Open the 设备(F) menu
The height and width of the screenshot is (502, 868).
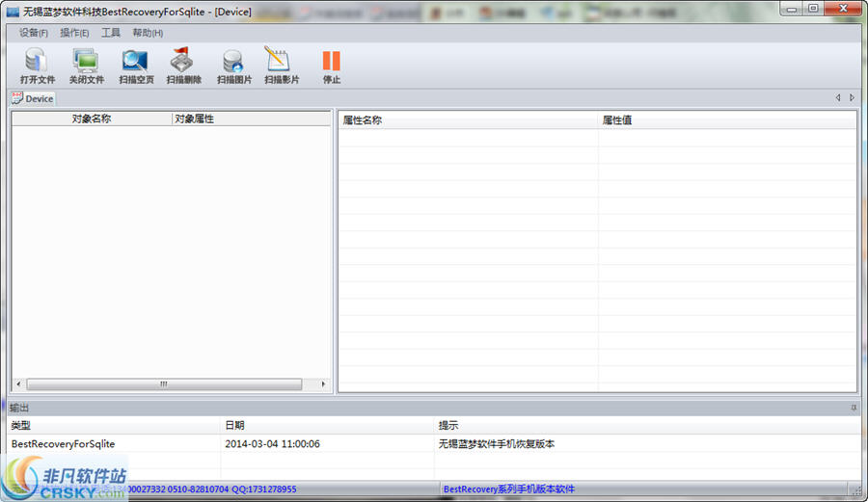point(33,33)
